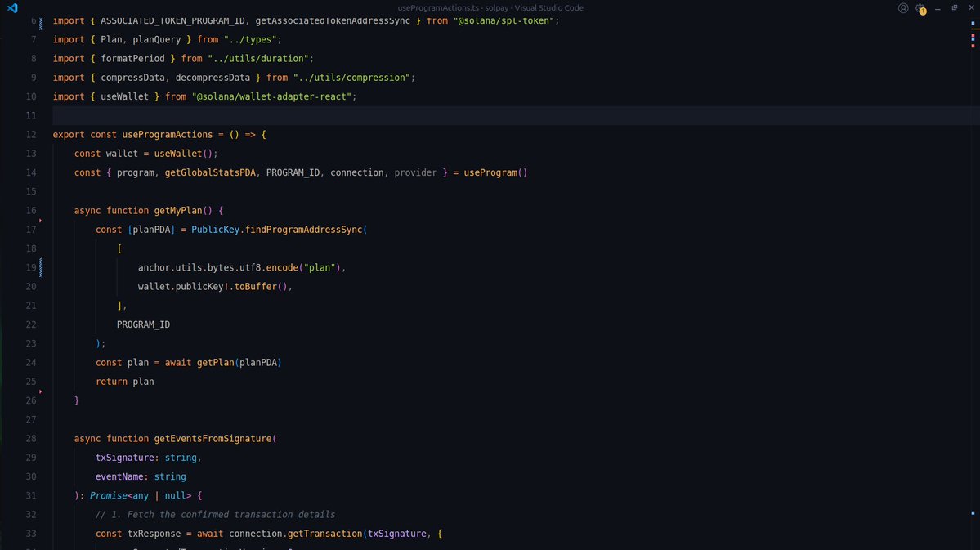Click the txSignature parameter on line 29

point(125,458)
